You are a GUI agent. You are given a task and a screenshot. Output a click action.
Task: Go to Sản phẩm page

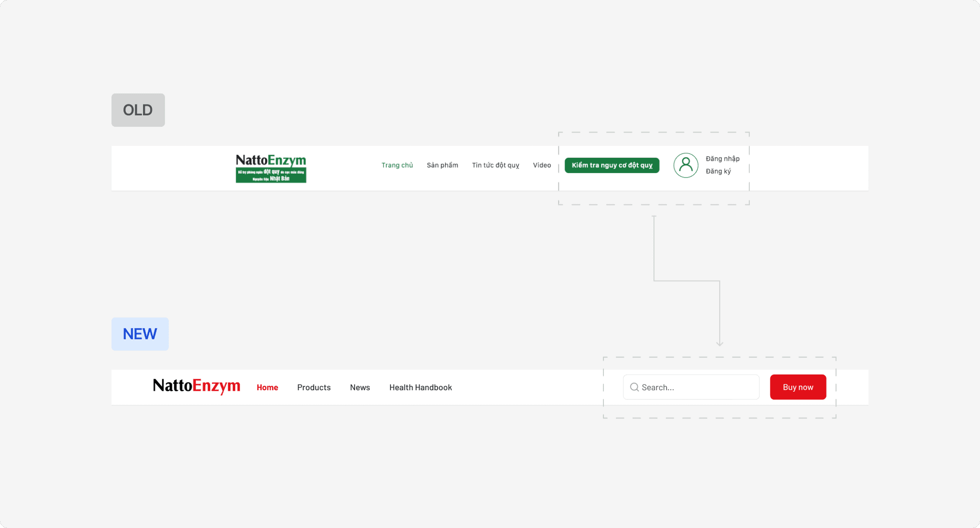point(442,165)
